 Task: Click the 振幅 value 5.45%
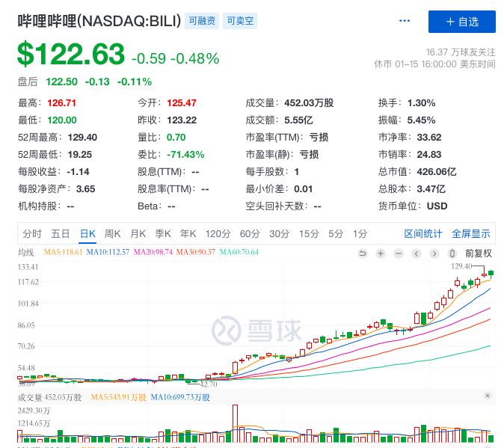(422, 120)
